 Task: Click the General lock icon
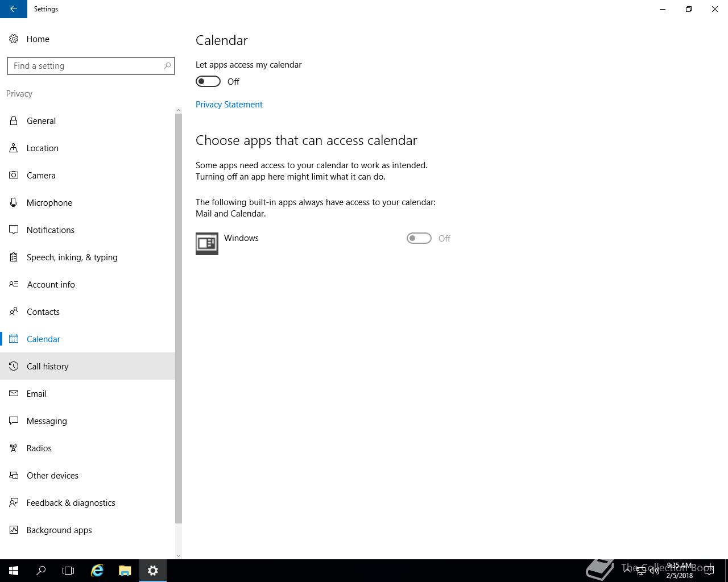click(14, 120)
